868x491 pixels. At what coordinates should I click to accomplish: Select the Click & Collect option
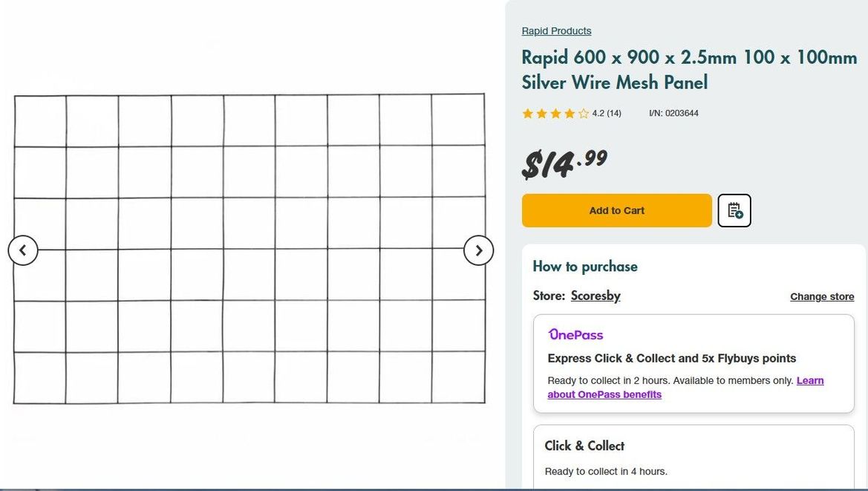(584, 446)
